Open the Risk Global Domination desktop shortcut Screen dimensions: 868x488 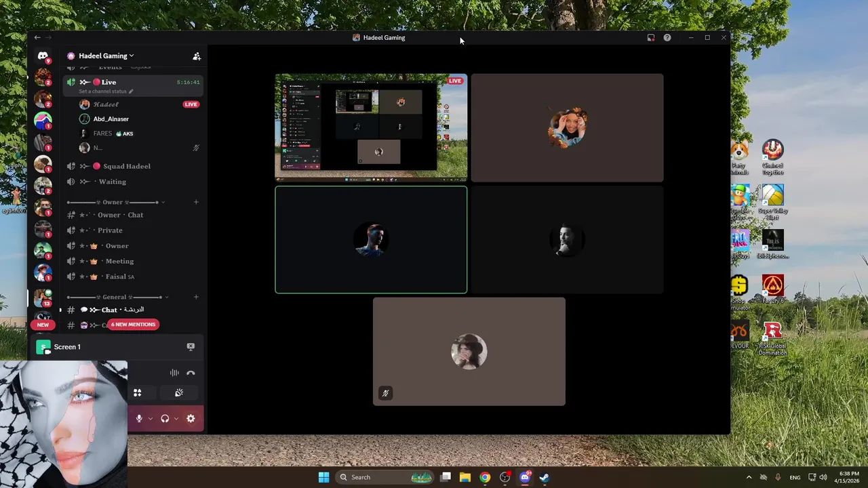coord(772,338)
